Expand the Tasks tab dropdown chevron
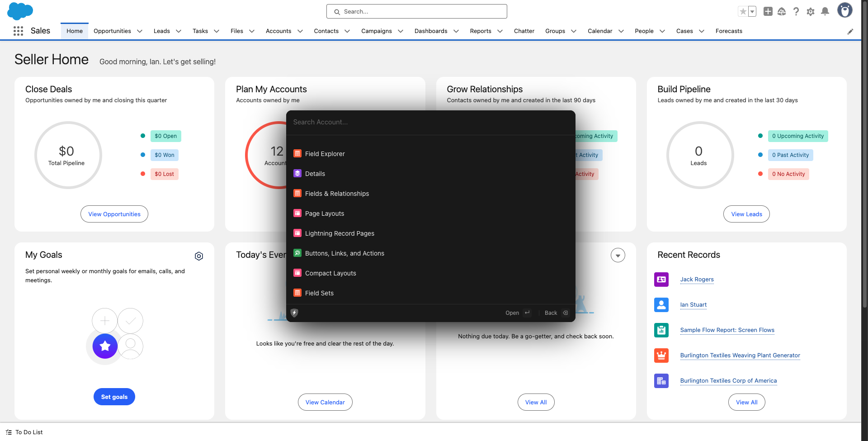 217,31
